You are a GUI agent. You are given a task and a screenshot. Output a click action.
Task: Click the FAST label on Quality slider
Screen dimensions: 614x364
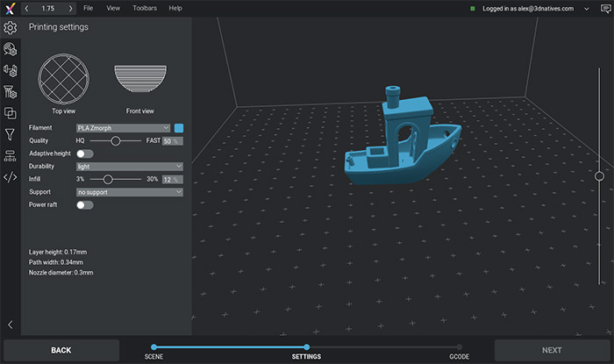153,140
